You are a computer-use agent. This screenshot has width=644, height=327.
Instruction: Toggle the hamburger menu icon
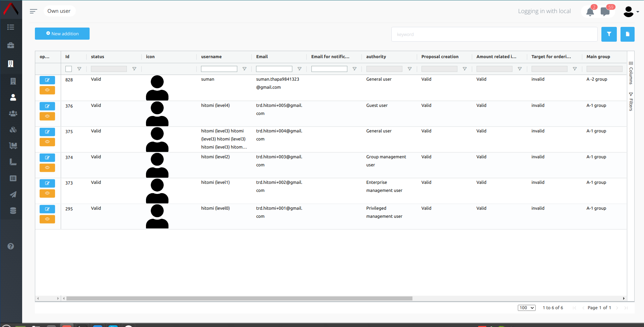coord(33,11)
